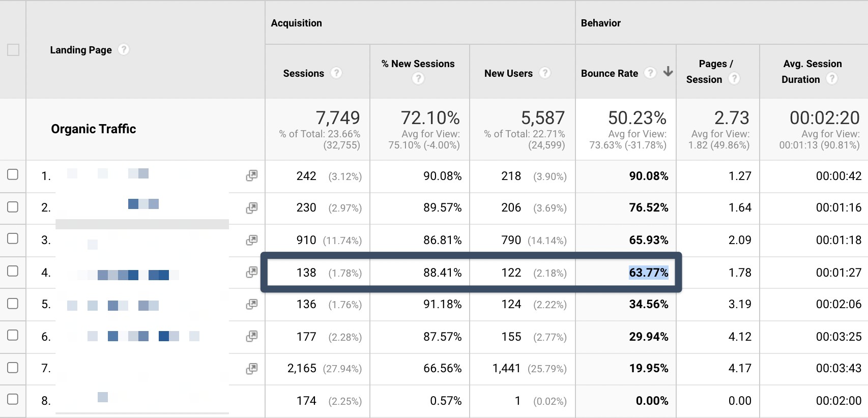Sort by the New Users column header
The height and width of the screenshot is (418, 868).
coord(508,73)
